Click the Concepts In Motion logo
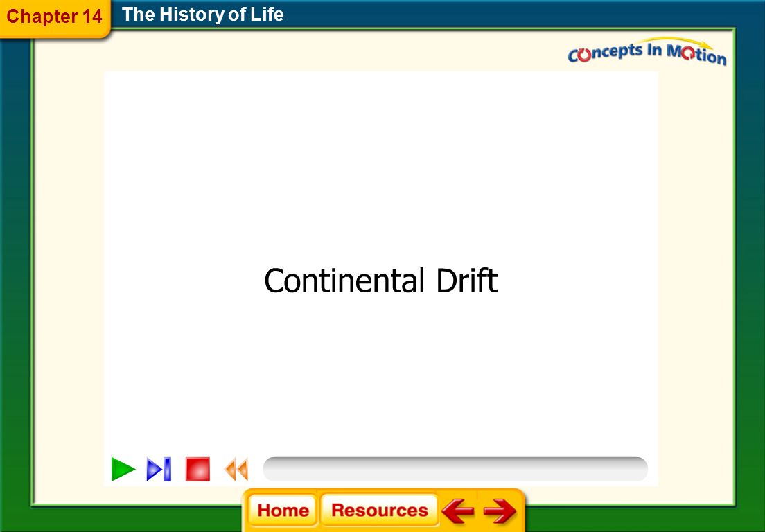 click(647, 52)
